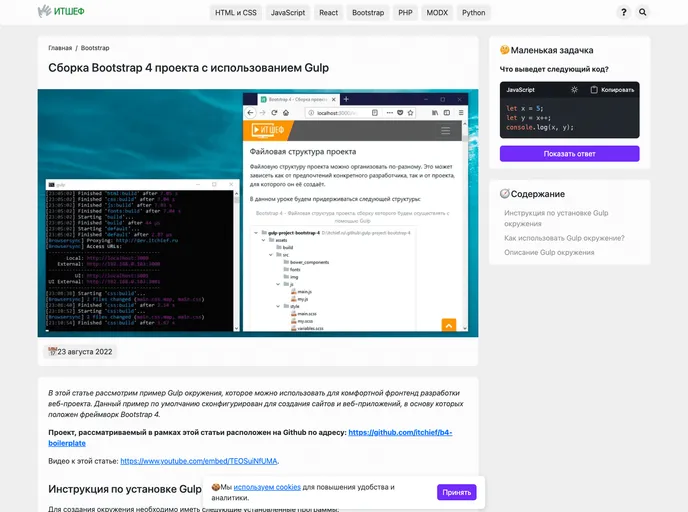The height and width of the screenshot is (512, 688).
Task: Click Показать ответ button
Action: pos(570,154)
